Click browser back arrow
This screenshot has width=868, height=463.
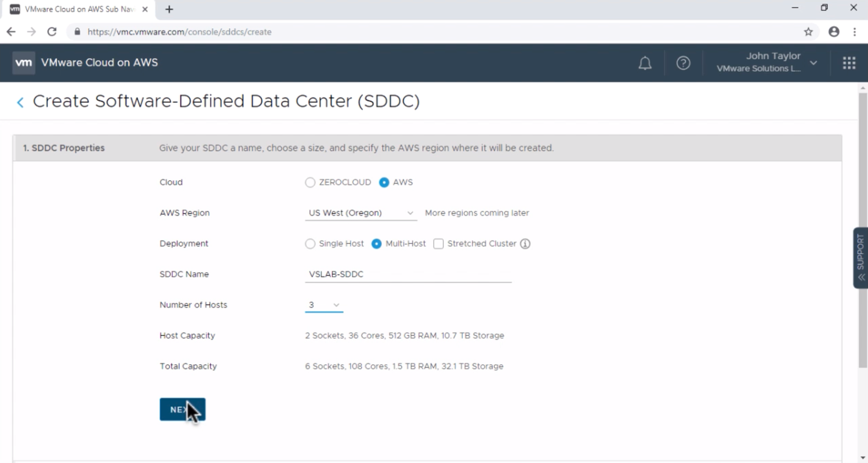coord(11,32)
